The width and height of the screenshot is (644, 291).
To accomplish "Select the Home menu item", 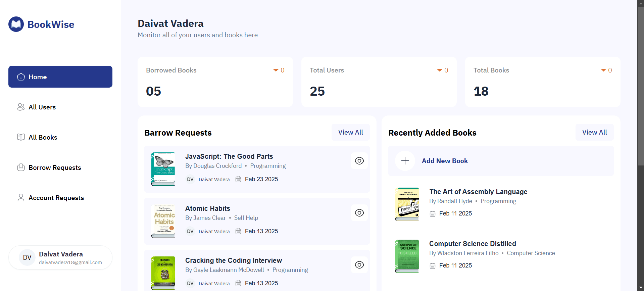I will click(60, 77).
